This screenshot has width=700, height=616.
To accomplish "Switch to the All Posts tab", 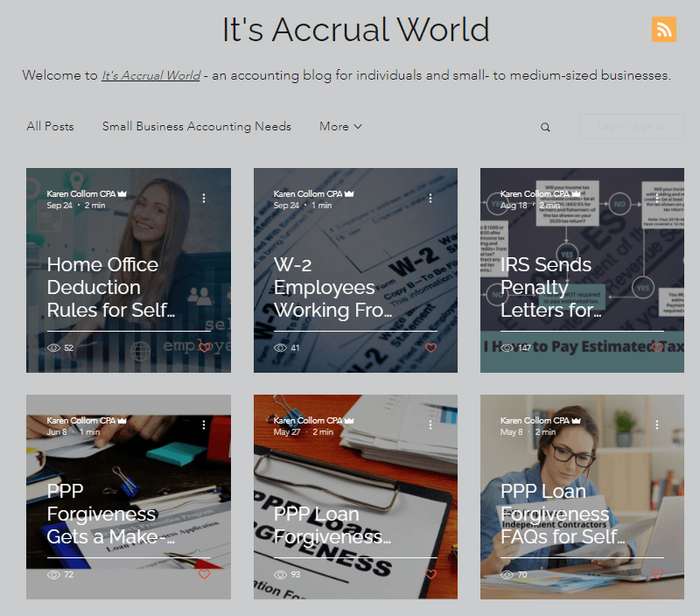I will (50, 127).
